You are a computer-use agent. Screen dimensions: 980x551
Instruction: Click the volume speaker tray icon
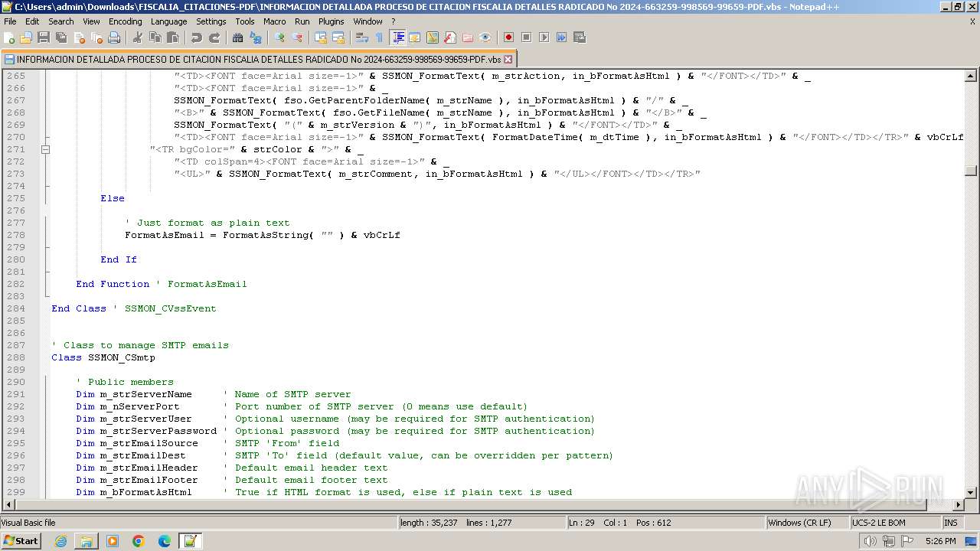click(x=870, y=541)
